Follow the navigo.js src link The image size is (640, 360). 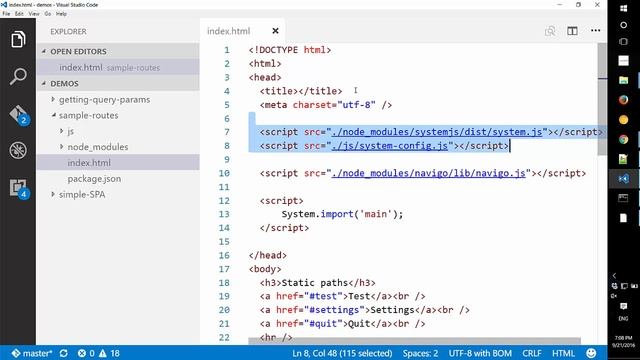point(428,173)
